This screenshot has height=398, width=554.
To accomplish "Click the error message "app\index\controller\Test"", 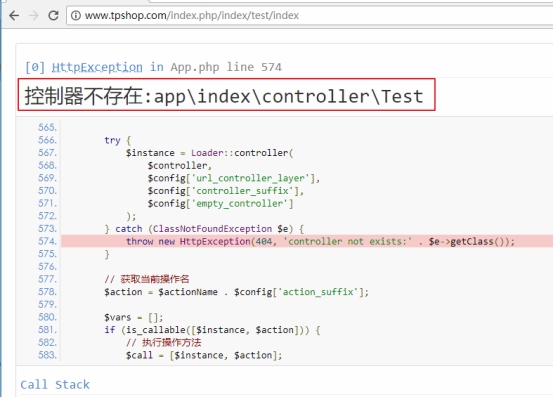I will click(x=288, y=96).
